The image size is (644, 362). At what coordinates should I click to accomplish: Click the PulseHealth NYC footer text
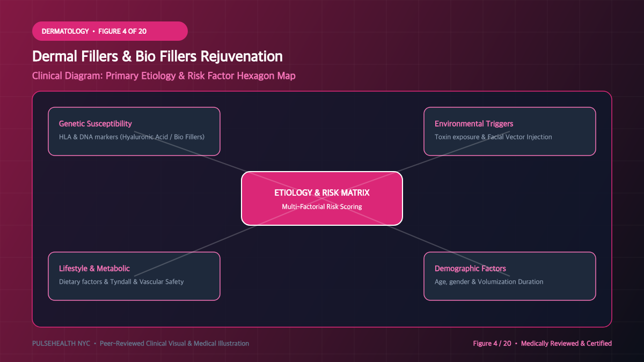point(141,343)
